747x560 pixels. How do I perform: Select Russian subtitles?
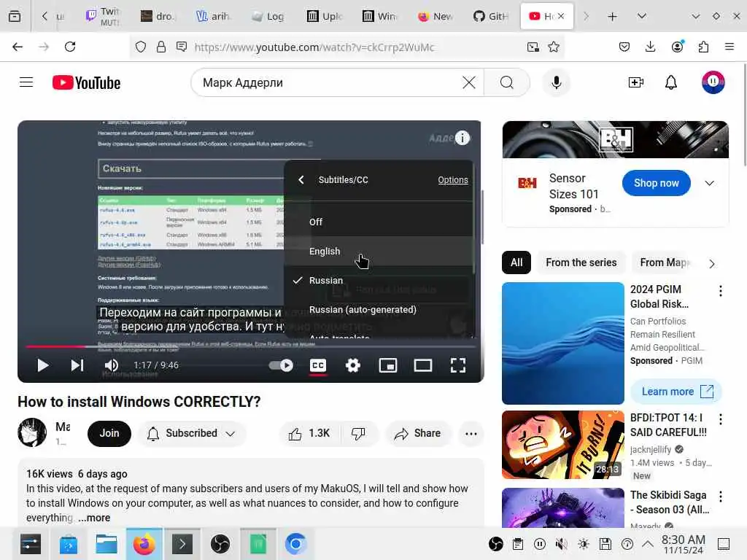click(x=379, y=281)
